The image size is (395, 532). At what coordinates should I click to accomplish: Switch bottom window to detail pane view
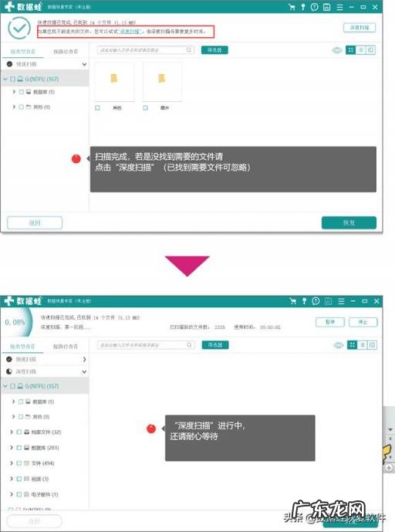pos(372,345)
